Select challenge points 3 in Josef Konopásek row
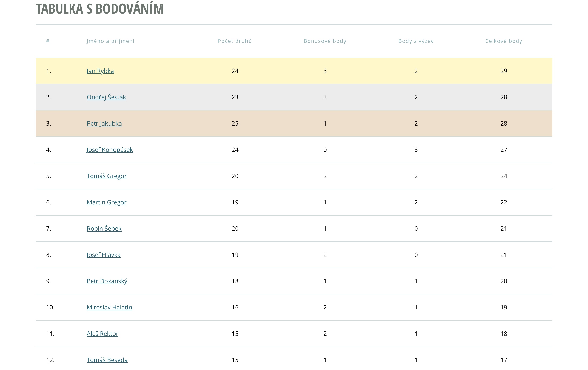588x370 pixels. tap(416, 150)
